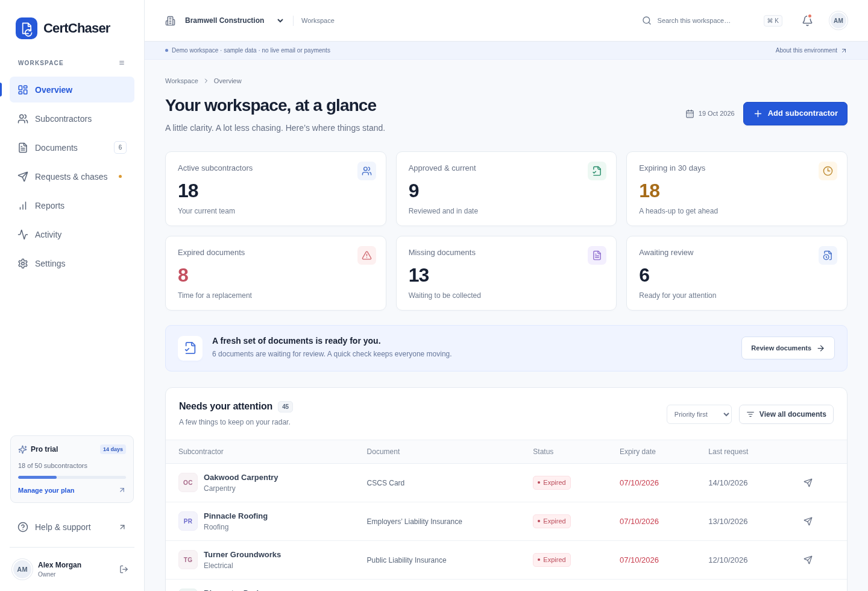
Task: Open Help & support
Action: click(x=72, y=527)
